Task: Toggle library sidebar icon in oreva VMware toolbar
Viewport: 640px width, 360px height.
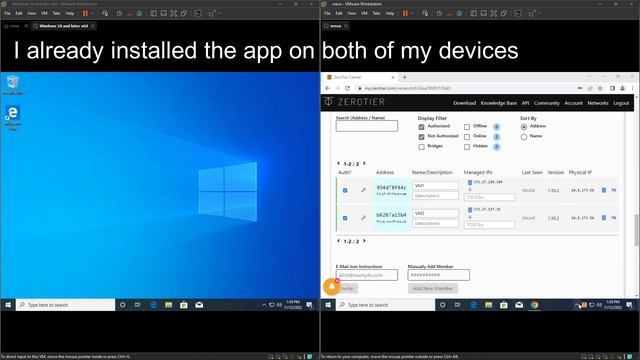Action: (x=473, y=13)
